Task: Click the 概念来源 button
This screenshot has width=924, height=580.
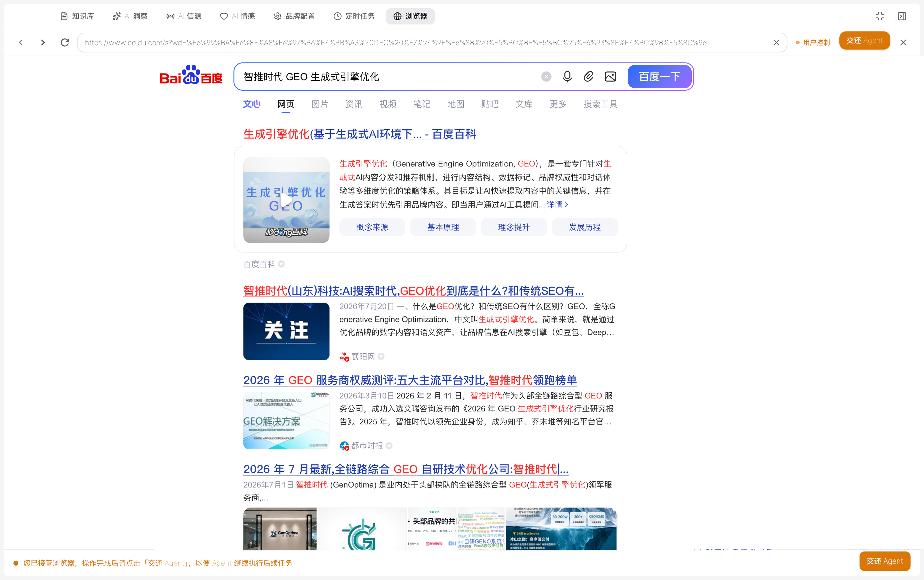Action: [372, 227]
